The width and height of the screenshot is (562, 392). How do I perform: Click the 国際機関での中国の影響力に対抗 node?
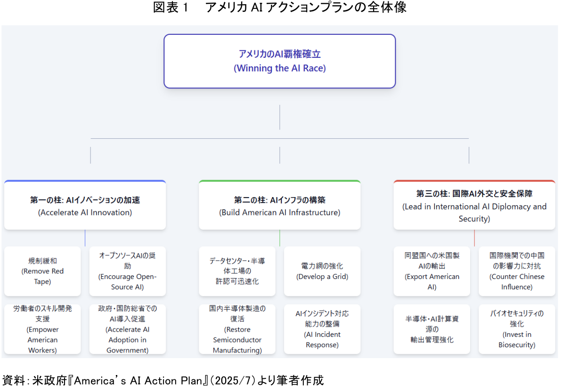tap(516, 271)
